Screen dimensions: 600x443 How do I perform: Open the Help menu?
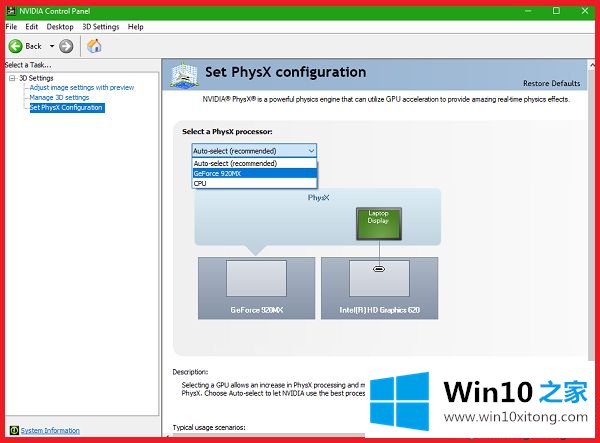135,27
